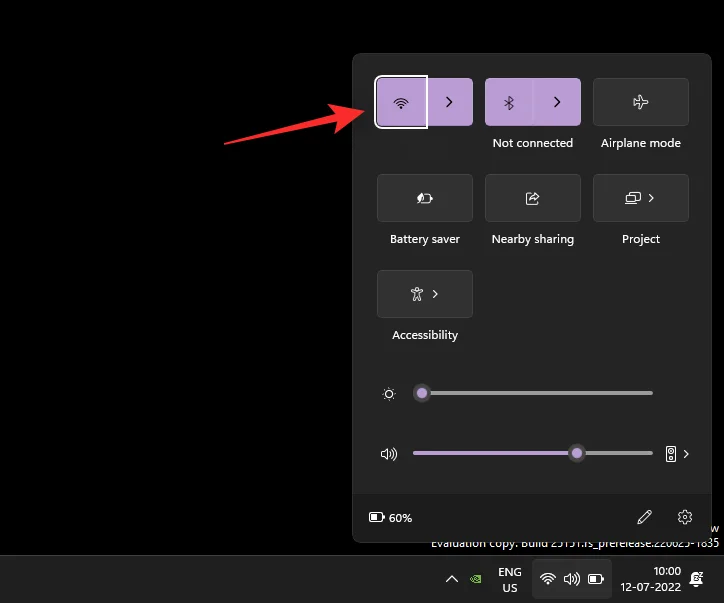
Task: Open the Wi-Fi networks list arrow
Action: [x=450, y=102]
